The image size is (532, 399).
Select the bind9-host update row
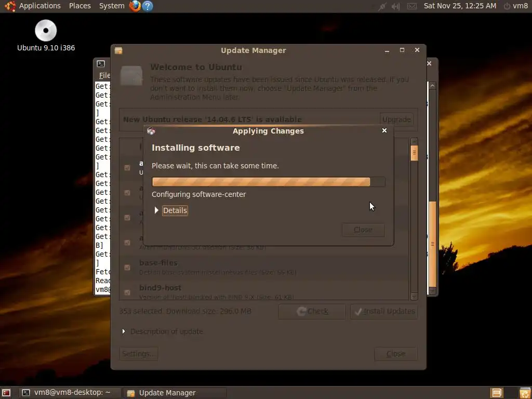coord(264,291)
